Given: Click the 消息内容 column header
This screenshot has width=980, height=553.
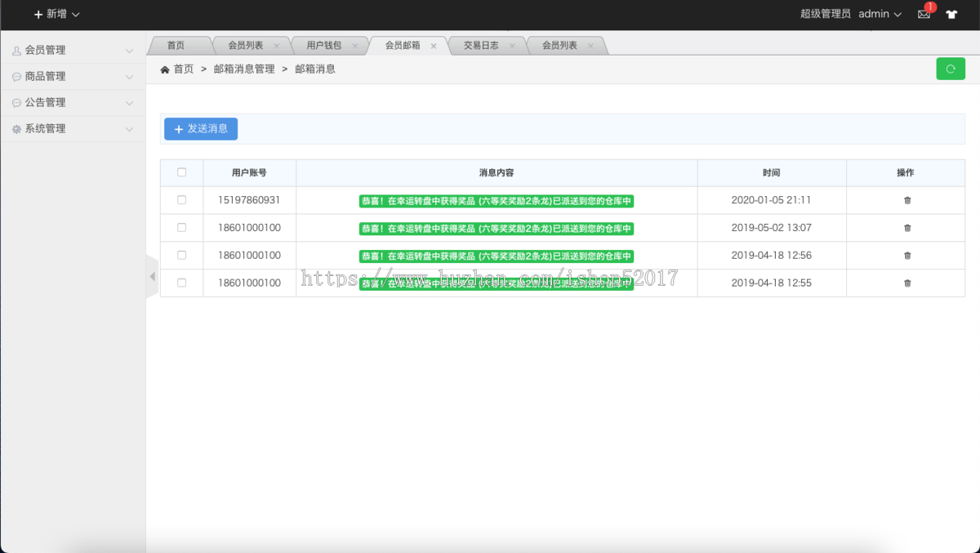Looking at the screenshot, I should (497, 173).
